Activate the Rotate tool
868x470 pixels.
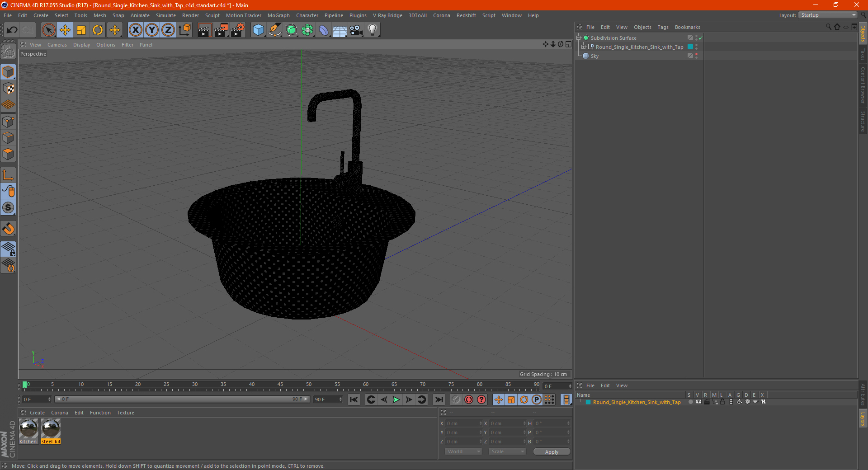pyautogui.click(x=98, y=30)
